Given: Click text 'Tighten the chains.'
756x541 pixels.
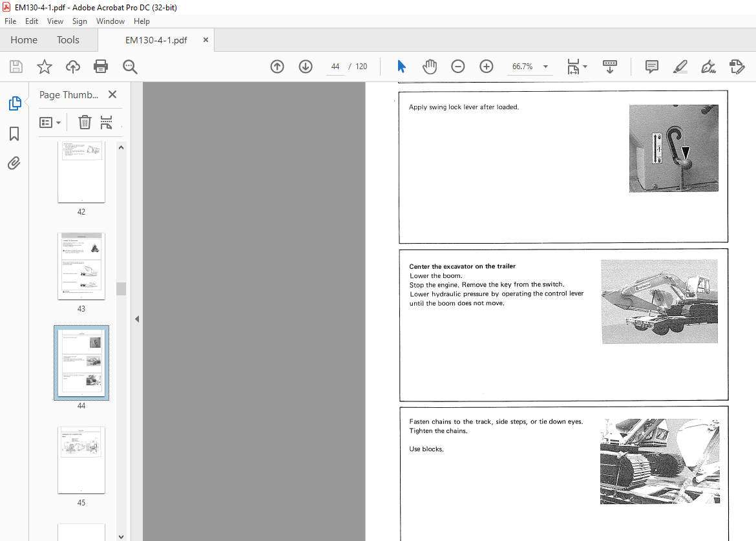Looking at the screenshot, I should point(438,431).
